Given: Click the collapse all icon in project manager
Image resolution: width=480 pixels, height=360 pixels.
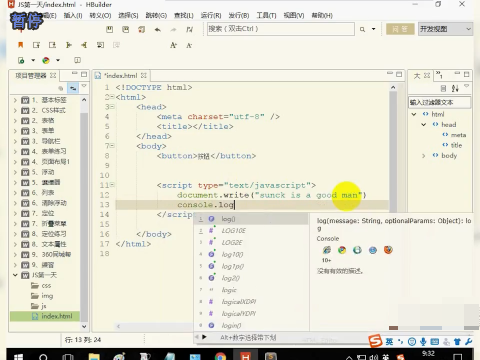Looking at the screenshot, I should tap(60, 88).
